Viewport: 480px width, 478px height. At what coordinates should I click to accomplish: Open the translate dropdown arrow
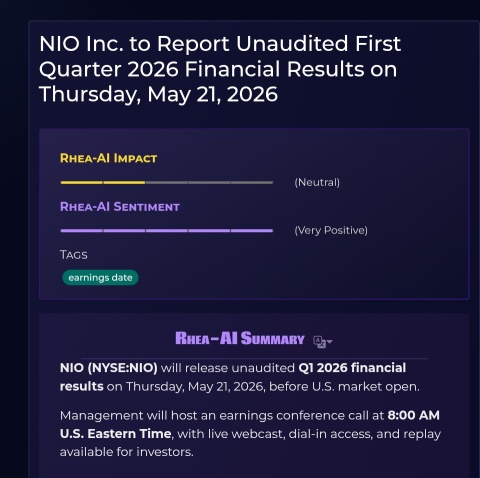tap(330, 342)
